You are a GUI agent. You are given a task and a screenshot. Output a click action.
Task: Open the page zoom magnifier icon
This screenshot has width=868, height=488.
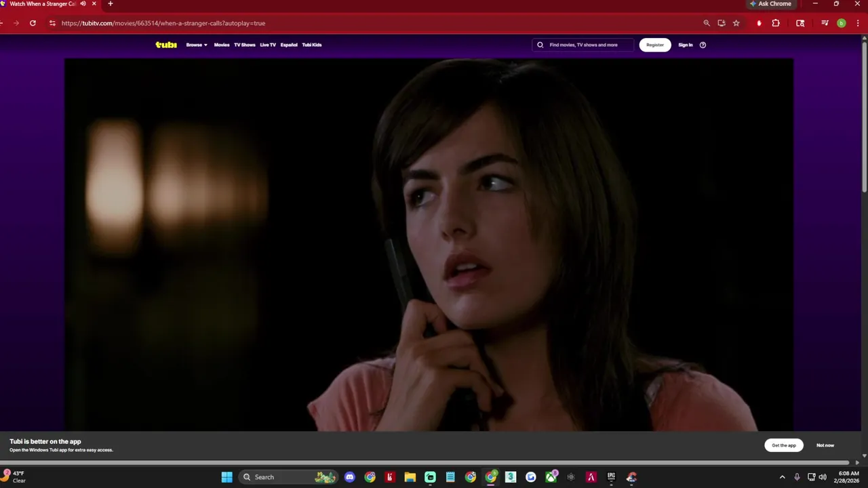pyautogui.click(x=707, y=23)
